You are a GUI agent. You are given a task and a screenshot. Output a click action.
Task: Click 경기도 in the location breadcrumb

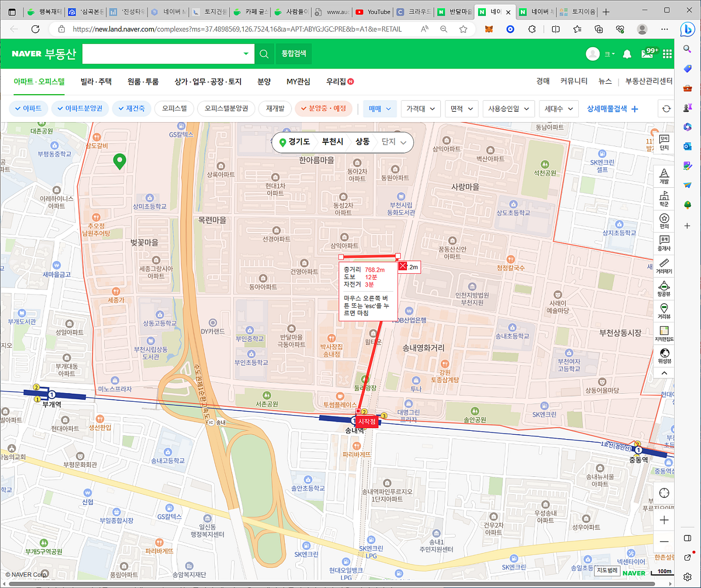[299, 142]
